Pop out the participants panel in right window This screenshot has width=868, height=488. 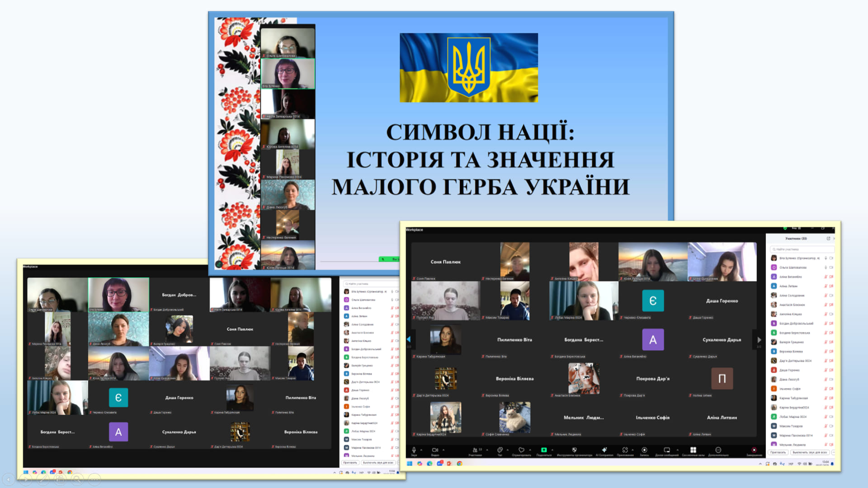point(829,239)
